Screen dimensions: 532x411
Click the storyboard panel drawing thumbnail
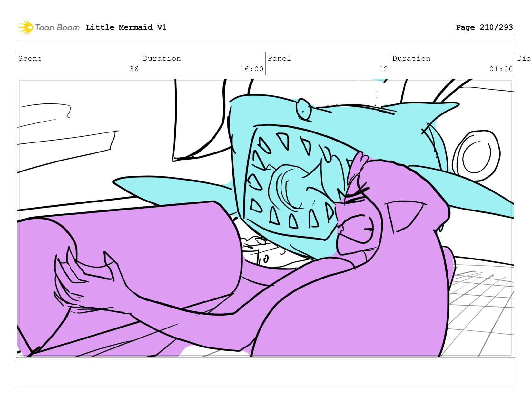tap(266, 218)
